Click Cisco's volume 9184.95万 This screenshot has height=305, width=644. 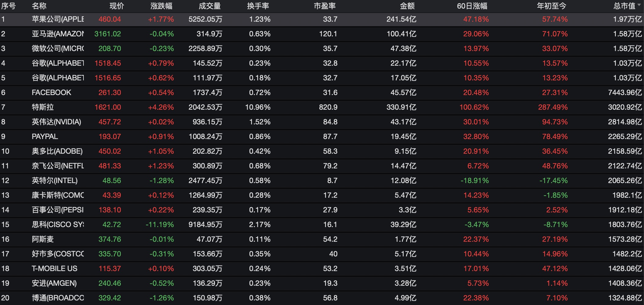pyautogui.click(x=205, y=225)
